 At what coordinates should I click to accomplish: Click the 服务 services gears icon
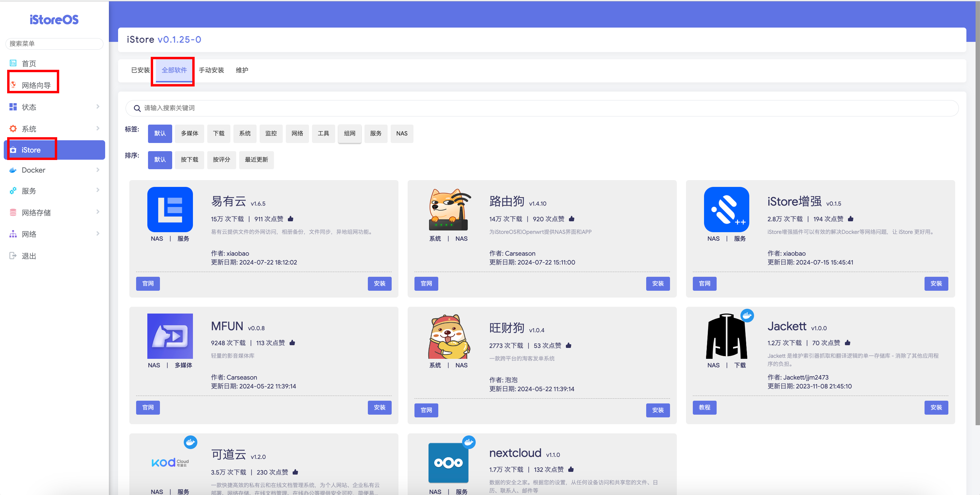pyautogui.click(x=13, y=191)
